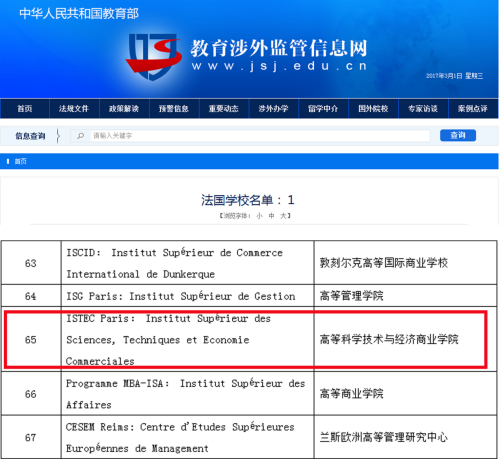Click the keyword search input field
The image size is (500, 459).
click(260, 136)
